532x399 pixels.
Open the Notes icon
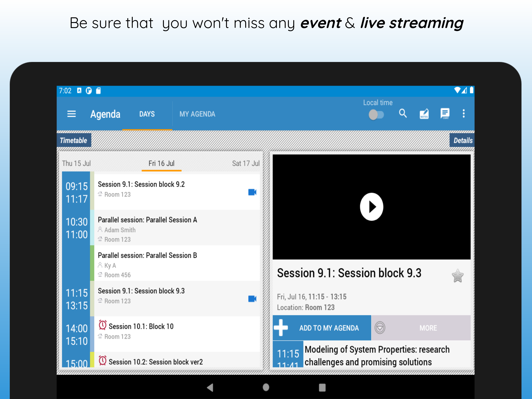point(424,114)
